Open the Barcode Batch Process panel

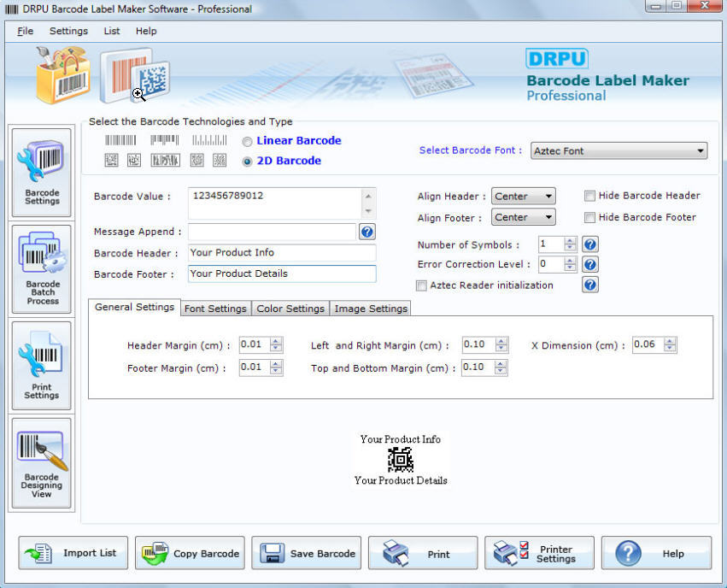click(x=41, y=269)
